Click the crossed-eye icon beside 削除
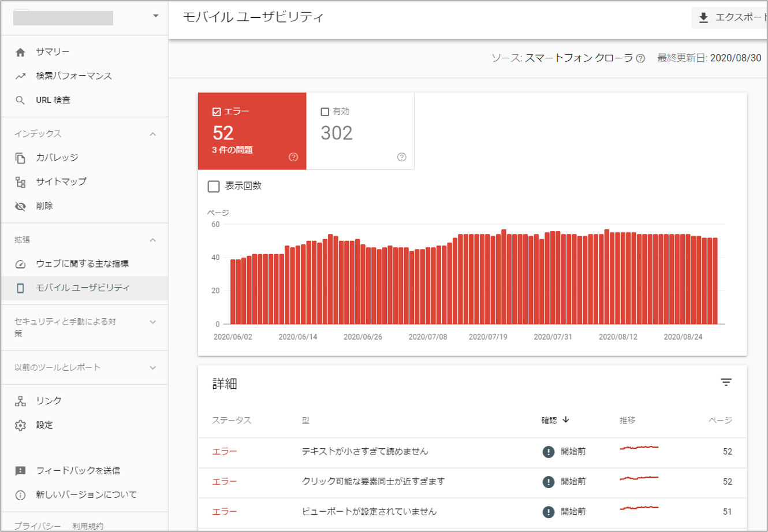 20,206
